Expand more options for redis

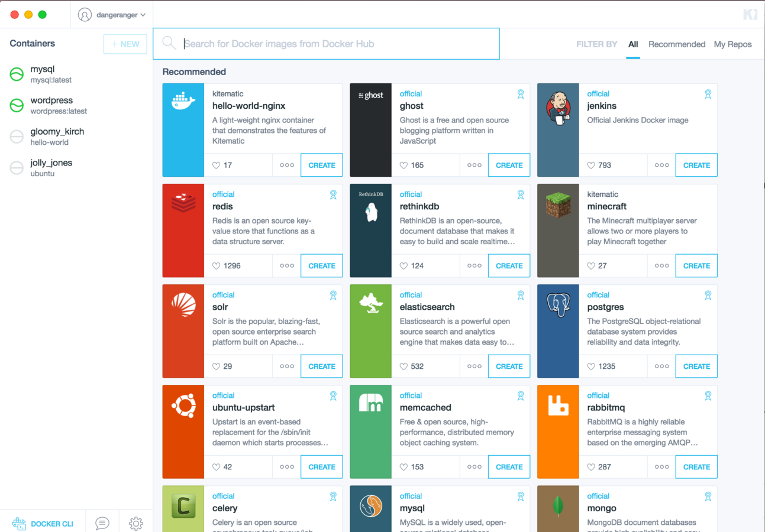point(287,266)
